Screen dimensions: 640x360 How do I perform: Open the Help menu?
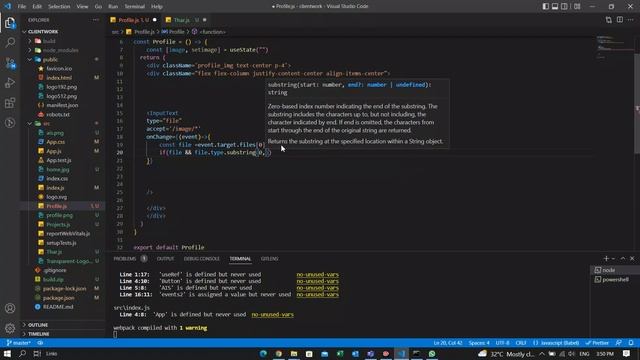click(x=157, y=7)
